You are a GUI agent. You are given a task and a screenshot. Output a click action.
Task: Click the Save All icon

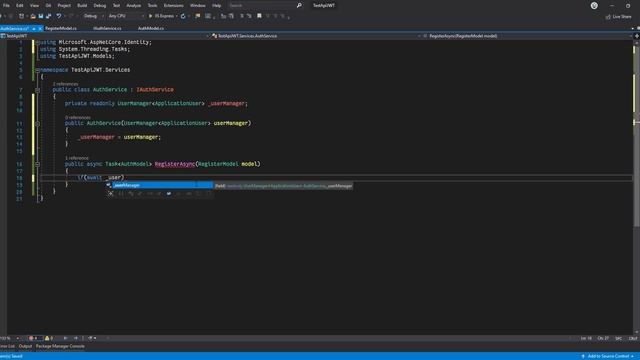pos(49,16)
